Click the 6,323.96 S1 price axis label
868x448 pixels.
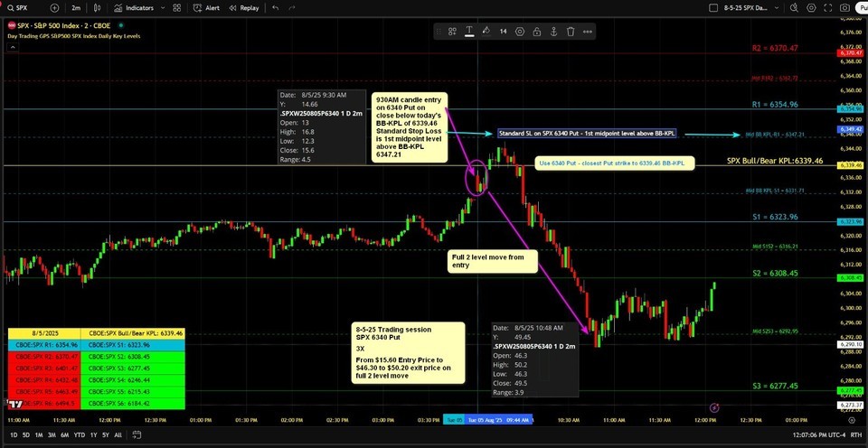pyautogui.click(x=851, y=222)
